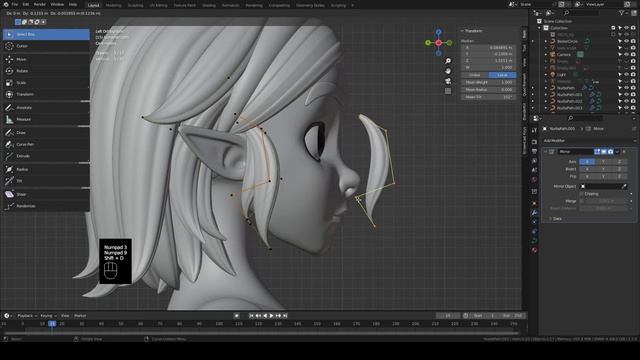The image size is (640, 360).
Task: Switch Transform panel to Local
Action: 502,75
